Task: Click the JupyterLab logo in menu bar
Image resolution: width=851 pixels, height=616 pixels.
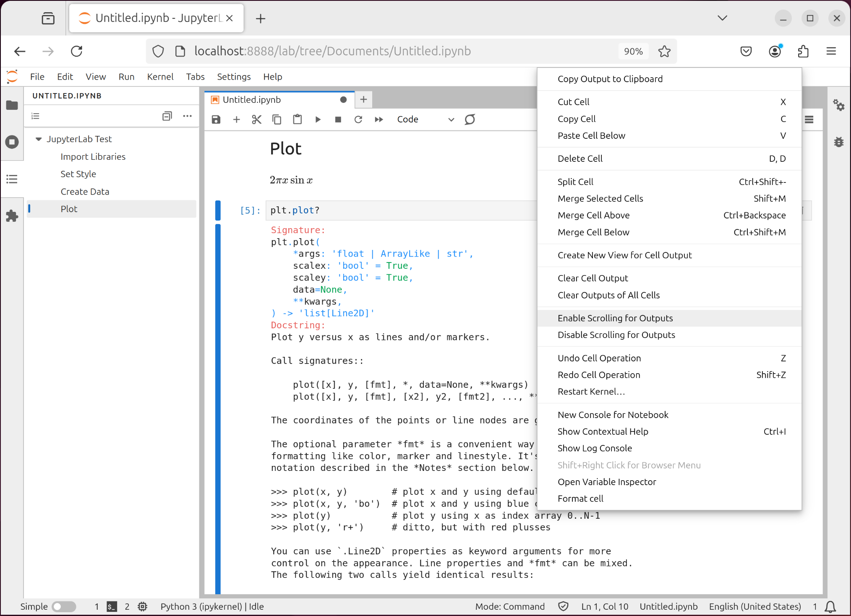Action: point(12,76)
